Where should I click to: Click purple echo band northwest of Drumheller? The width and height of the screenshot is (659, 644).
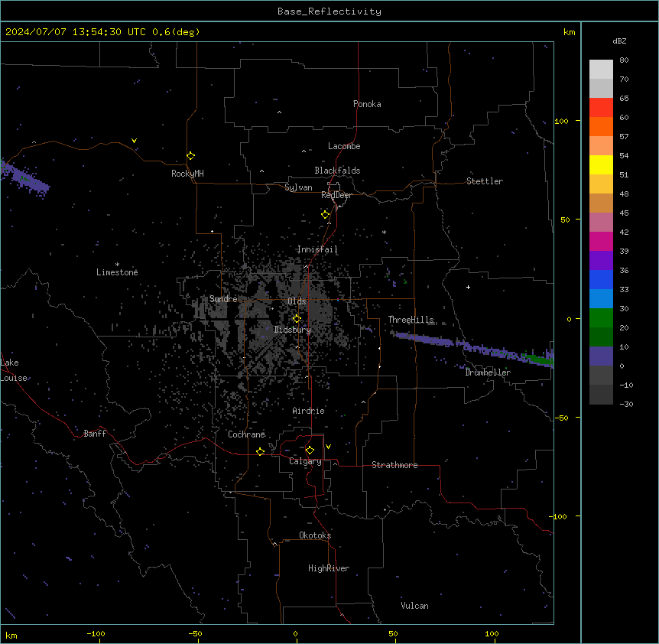(424, 339)
